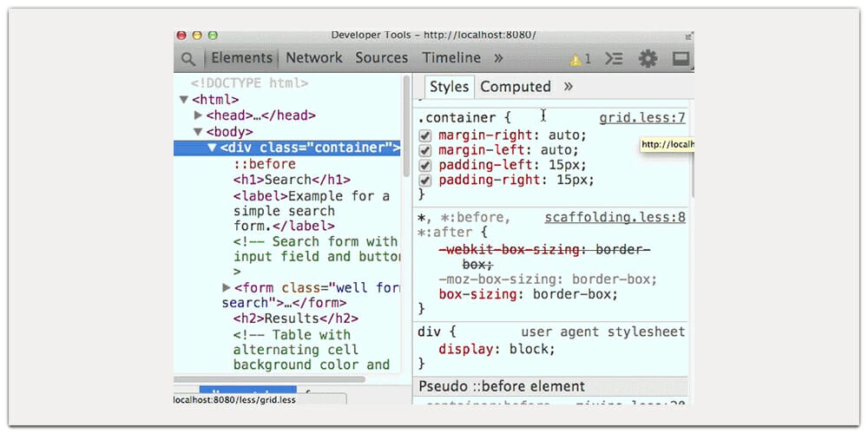Open the Timeline panel

point(451,58)
